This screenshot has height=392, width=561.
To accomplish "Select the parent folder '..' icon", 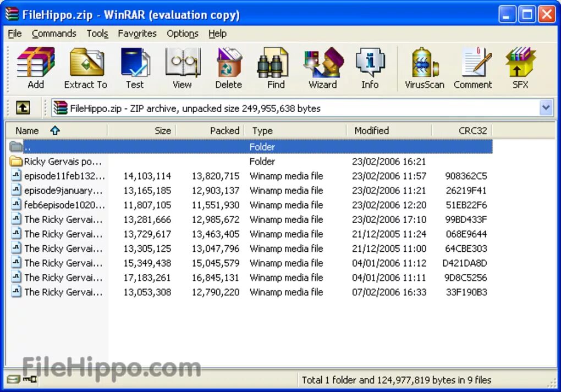I will pyautogui.click(x=16, y=146).
